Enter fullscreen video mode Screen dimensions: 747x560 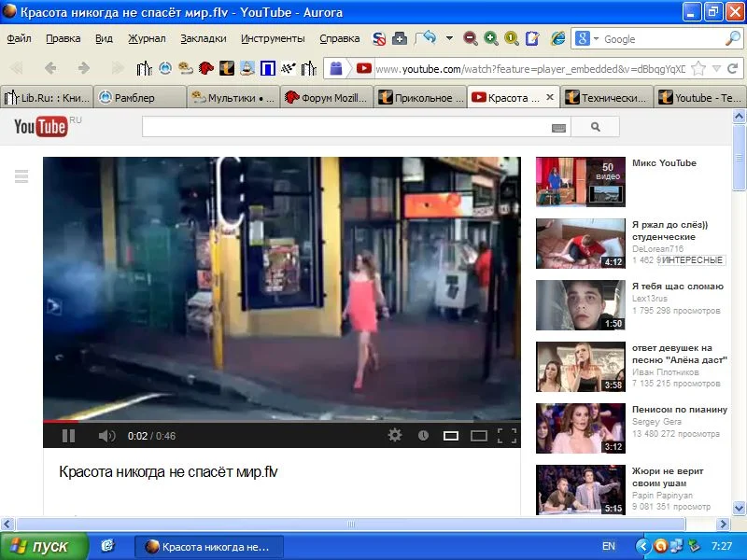(x=507, y=435)
